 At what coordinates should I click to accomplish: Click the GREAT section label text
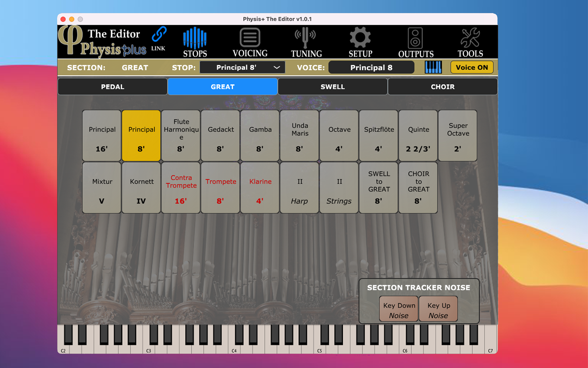pyautogui.click(x=135, y=67)
